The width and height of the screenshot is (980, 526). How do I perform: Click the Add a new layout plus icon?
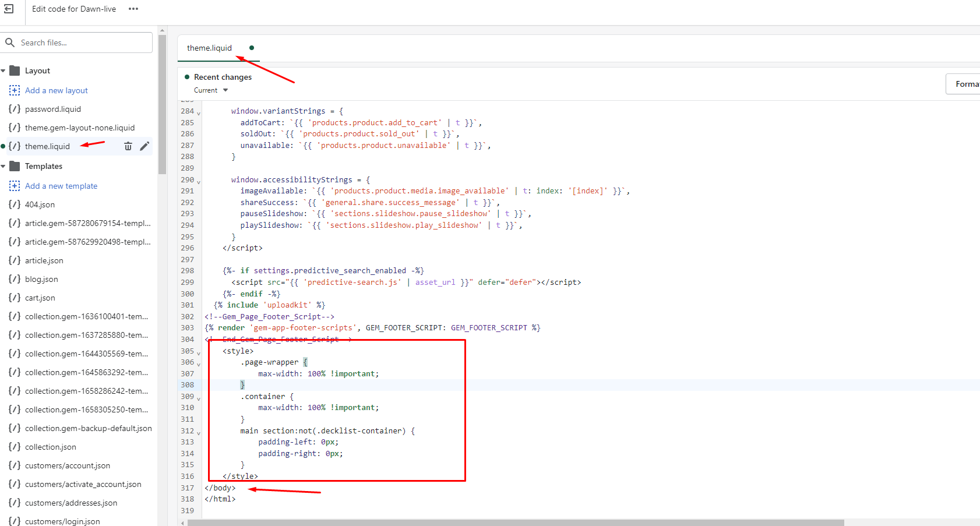coord(15,90)
